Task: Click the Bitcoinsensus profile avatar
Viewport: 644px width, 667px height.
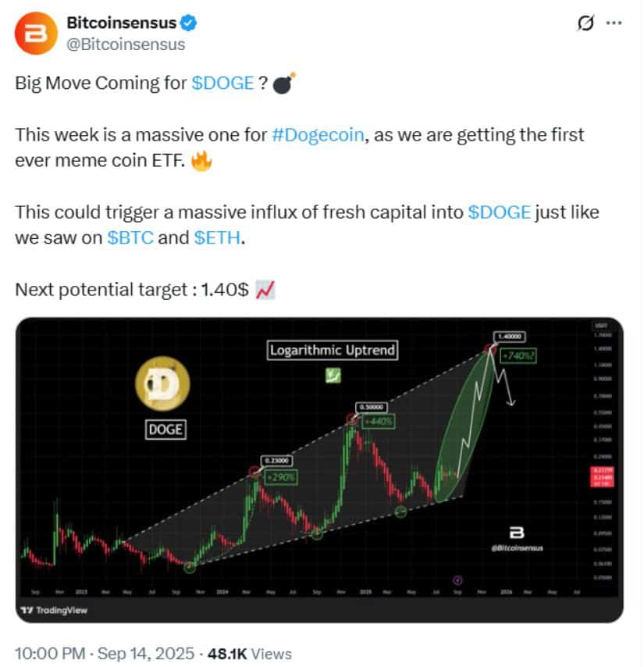Action: (36, 33)
